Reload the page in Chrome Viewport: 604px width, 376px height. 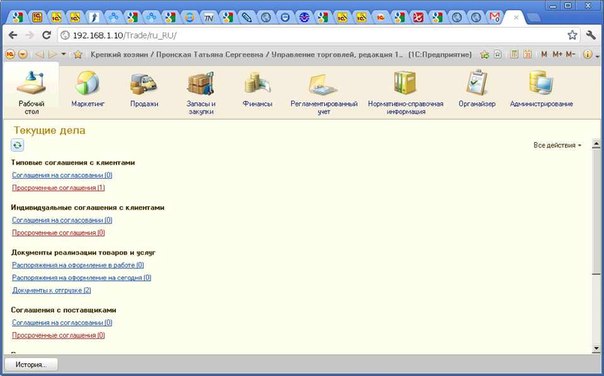(x=46, y=35)
